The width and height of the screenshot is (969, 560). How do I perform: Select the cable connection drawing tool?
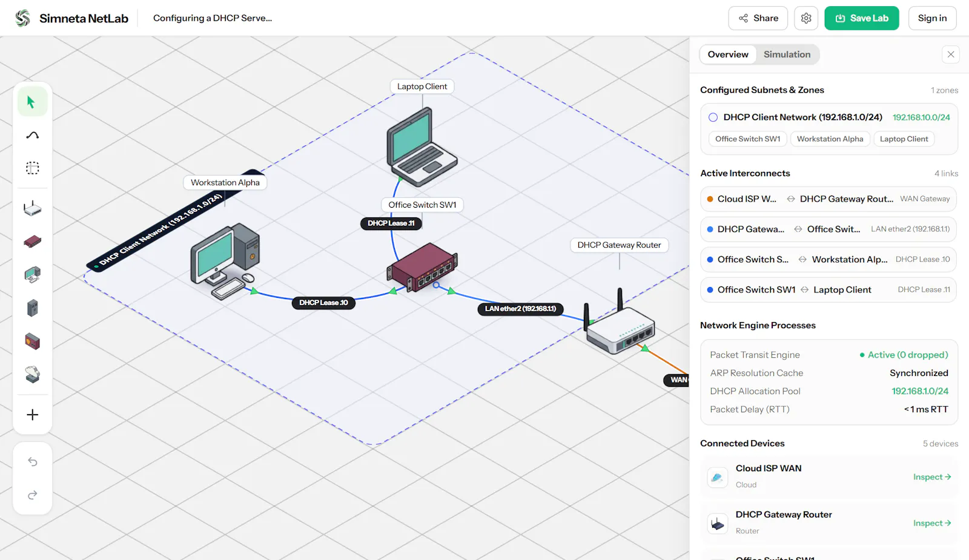(32, 135)
